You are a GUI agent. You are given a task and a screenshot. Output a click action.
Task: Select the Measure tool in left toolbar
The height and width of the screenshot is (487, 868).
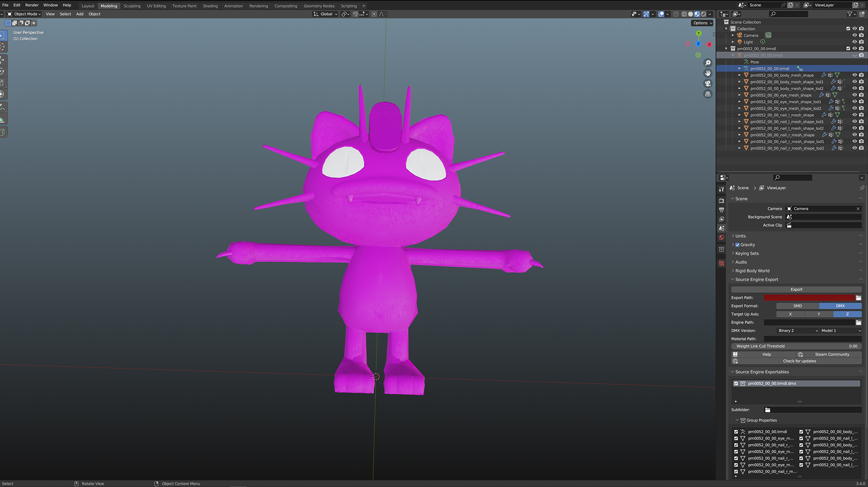tap(2, 119)
